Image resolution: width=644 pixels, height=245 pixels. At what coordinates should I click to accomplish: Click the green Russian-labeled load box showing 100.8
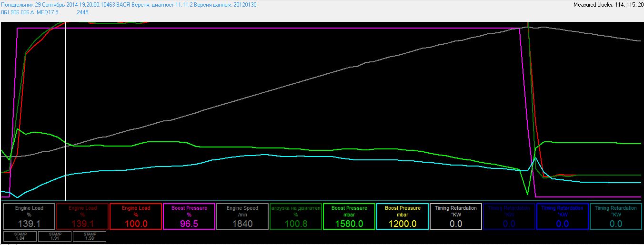(296, 216)
